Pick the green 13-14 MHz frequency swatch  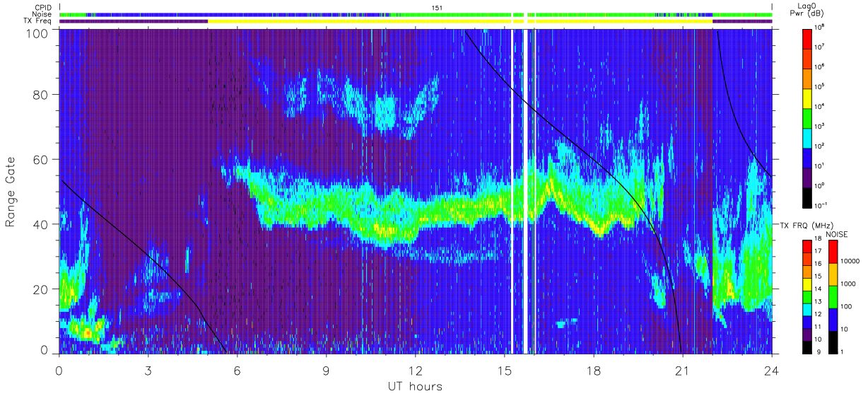(x=809, y=296)
